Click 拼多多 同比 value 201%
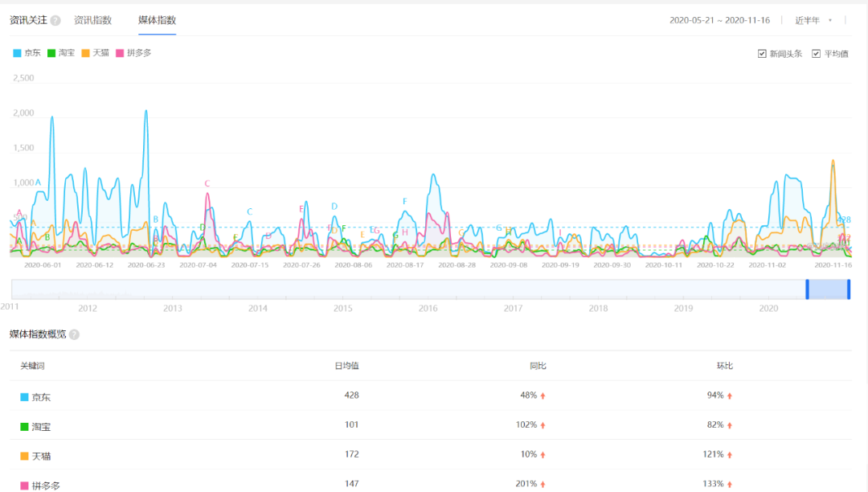 click(526, 484)
